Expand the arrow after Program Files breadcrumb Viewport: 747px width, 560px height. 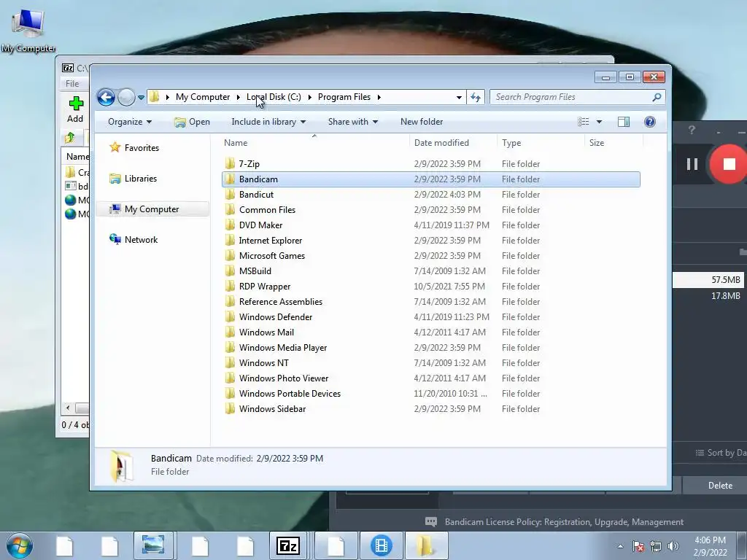(x=379, y=97)
